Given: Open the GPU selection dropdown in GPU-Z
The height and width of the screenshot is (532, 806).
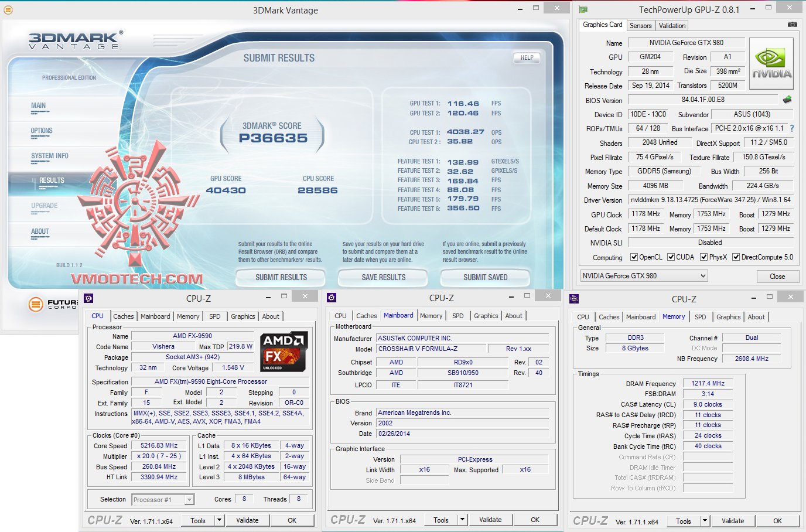Looking at the screenshot, I should [644, 276].
